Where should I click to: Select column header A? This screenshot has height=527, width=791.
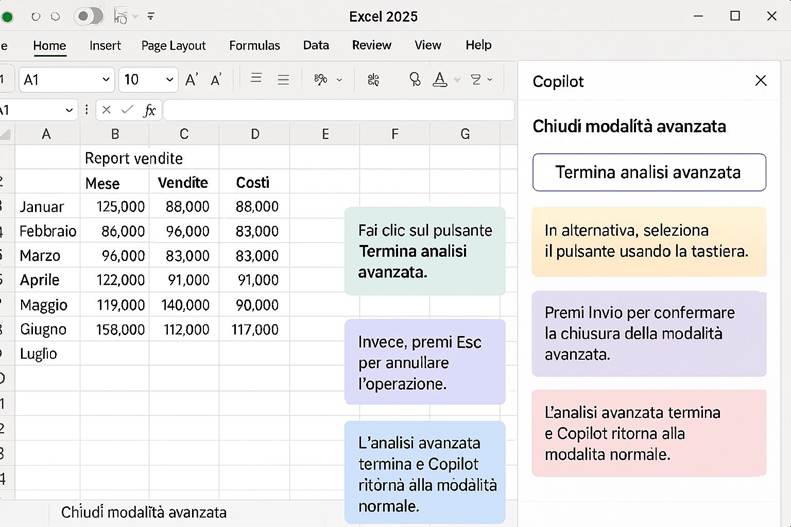[x=46, y=134]
